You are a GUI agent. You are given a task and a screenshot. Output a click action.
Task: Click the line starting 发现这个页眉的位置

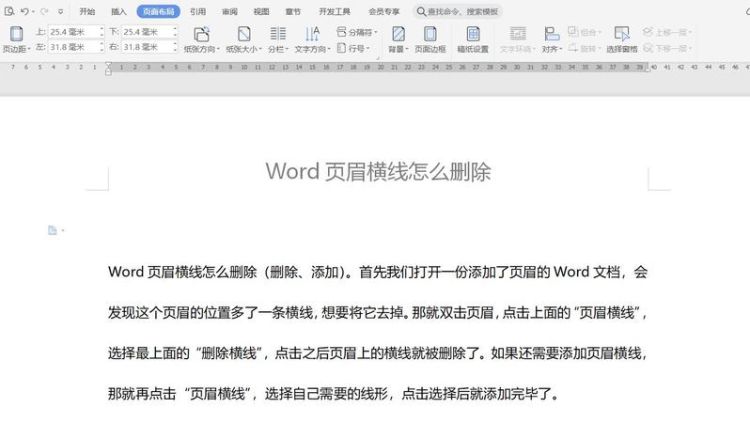pyautogui.click(x=378, y=312)
